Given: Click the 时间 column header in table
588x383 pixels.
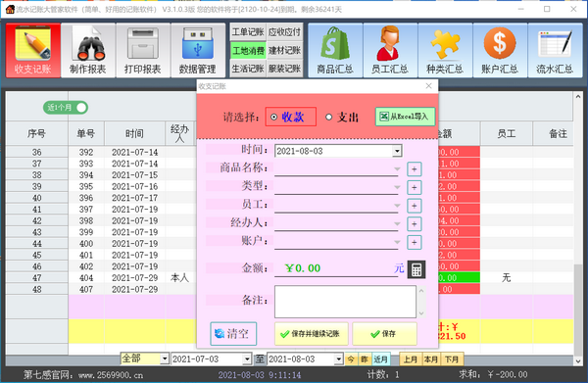Looking at the screenshot, I should (134, 133).
